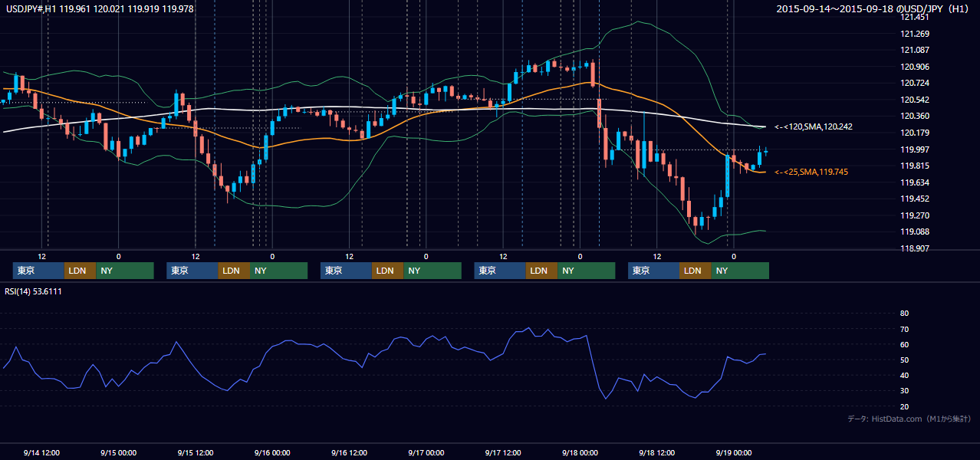Click the rightmost NY session block
Screen dimensions: 980x460
(739, 271)
